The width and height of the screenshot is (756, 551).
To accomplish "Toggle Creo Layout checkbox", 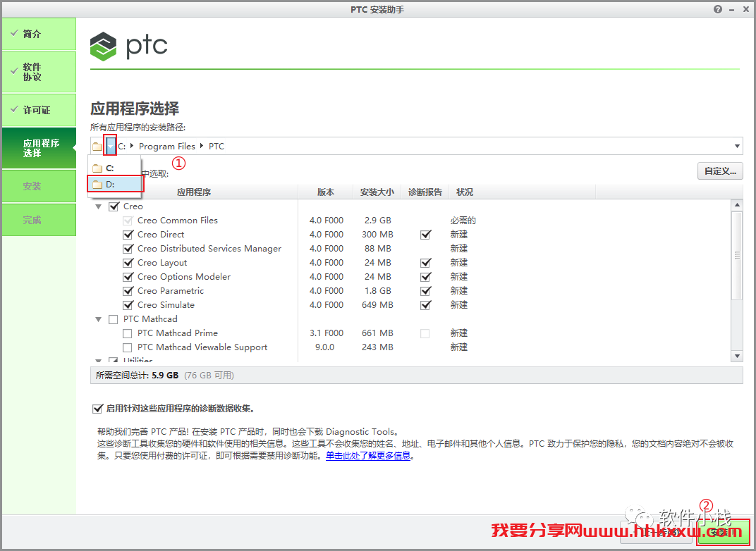I will point(128,263).
